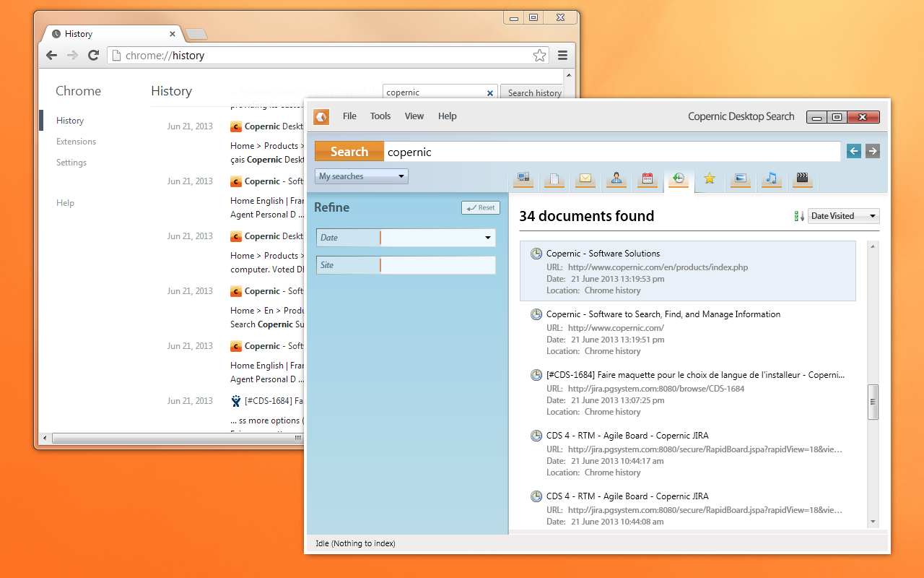Open Chrome hamburger menu

pyautogui.click(x=562, y=56)
